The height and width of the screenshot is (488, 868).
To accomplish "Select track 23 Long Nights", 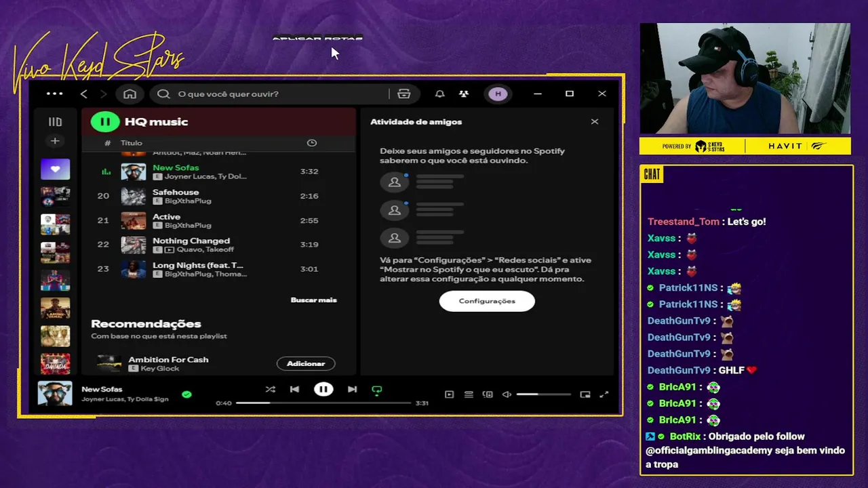I will point(218,269).
